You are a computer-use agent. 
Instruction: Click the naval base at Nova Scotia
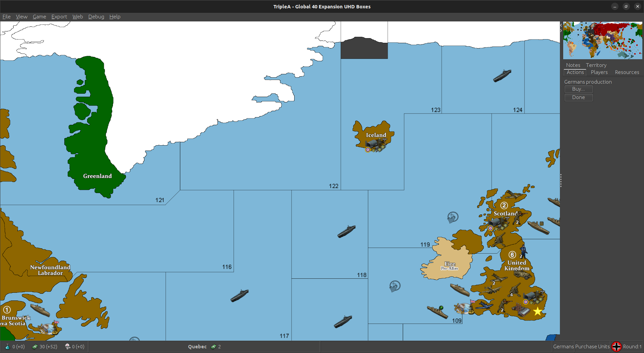(48, 328)
